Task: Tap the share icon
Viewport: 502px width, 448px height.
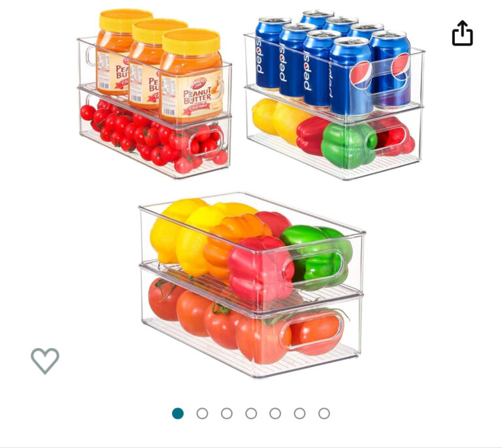Action: pos(462,33)
